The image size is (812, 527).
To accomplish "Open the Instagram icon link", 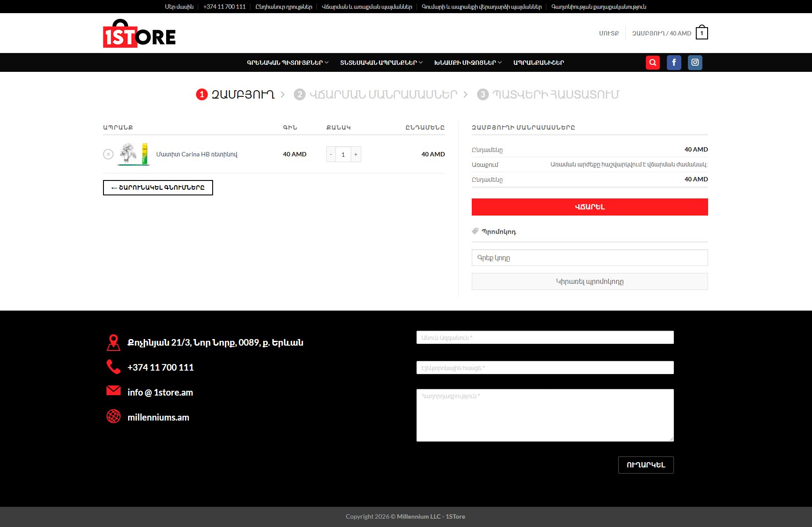I will tap(695, 63).
